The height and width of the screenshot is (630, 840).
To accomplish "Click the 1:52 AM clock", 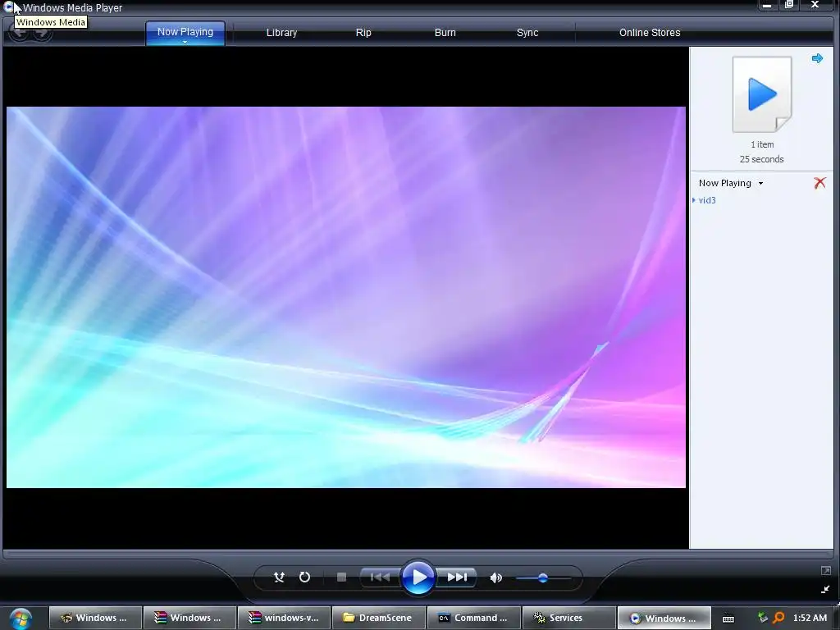I will [810, 618].
